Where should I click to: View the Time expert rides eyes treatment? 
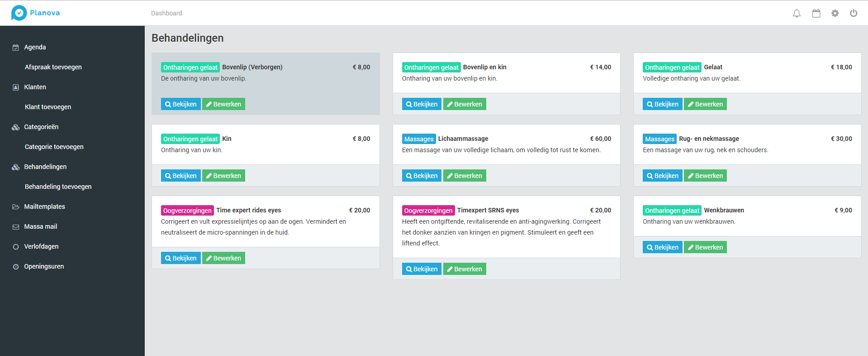180,258
